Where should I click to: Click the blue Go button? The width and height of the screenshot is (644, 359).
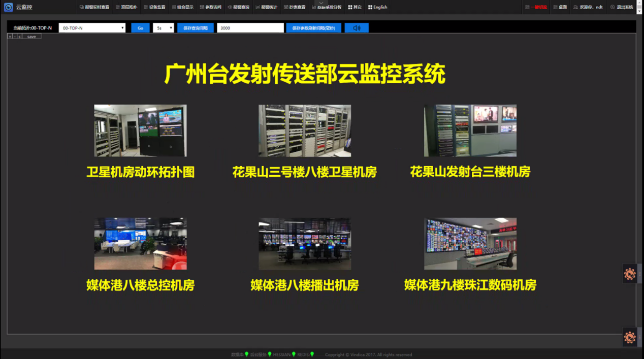click(140, 28)
